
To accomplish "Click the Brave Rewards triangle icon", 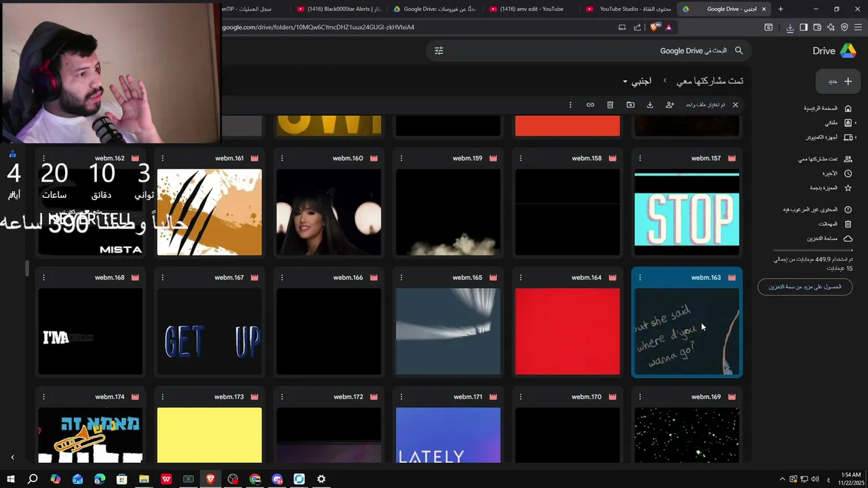I will (x=669, y=27).
